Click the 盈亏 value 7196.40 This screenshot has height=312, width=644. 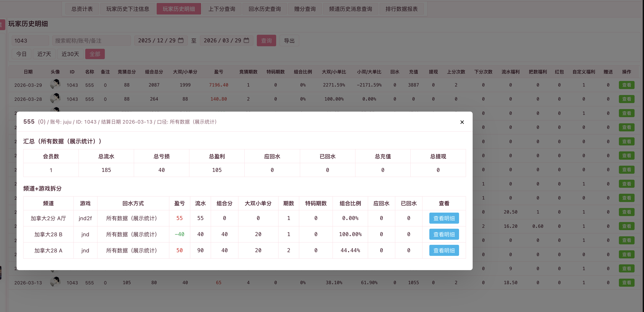pyautogui.click(x=219, y=85)
